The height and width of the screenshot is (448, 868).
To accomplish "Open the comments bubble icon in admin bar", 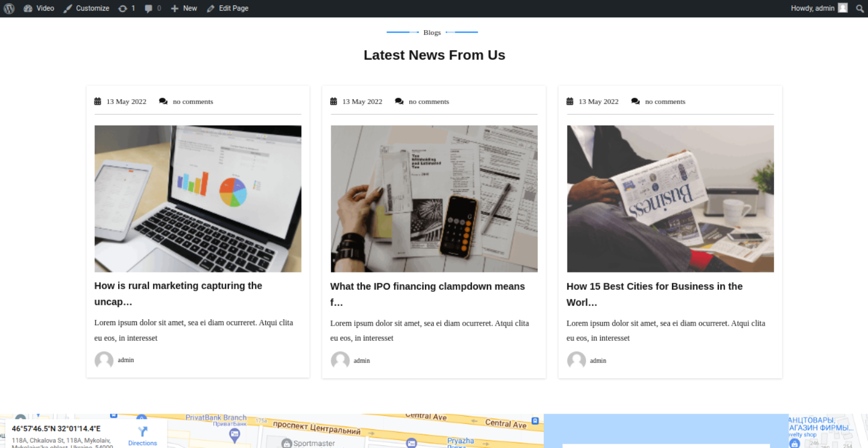I will pos(152,8).
